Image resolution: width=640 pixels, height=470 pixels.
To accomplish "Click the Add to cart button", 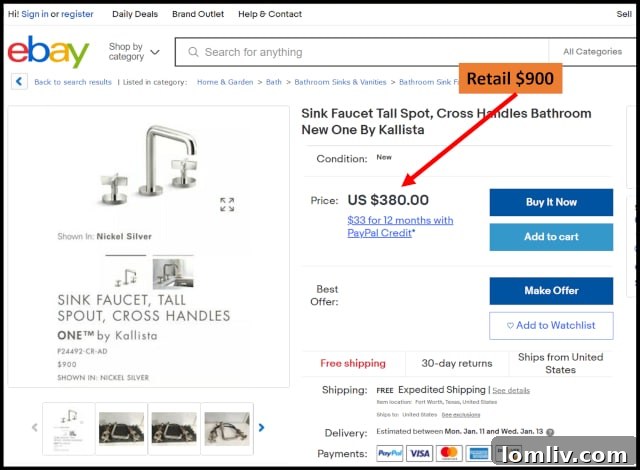I will coord(551,237).
